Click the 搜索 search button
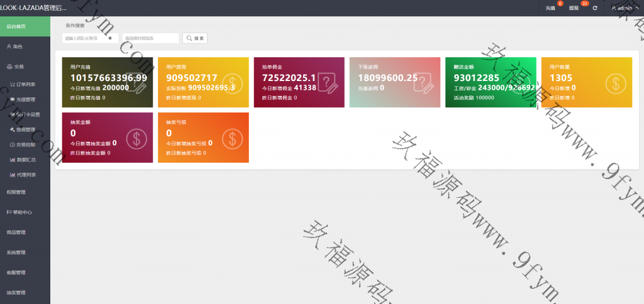Image resolution: width=644 pixels, height=304 pixels. [x=195, y=38]
